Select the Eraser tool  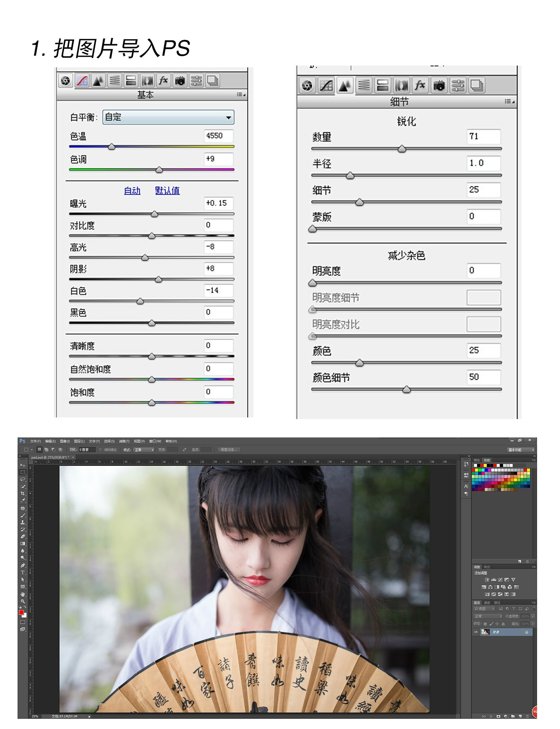tap(23, 536)
